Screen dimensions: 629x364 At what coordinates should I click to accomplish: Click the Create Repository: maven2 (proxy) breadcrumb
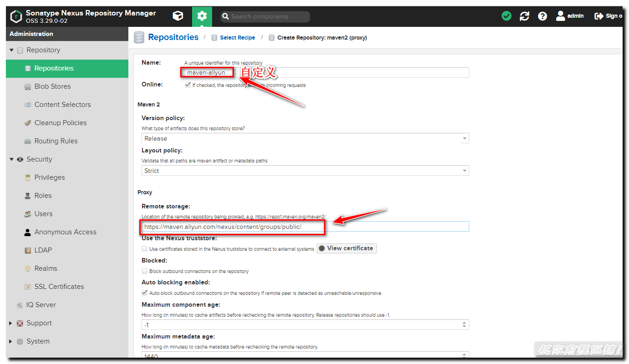pyautogui.click(x=322, y=38)
